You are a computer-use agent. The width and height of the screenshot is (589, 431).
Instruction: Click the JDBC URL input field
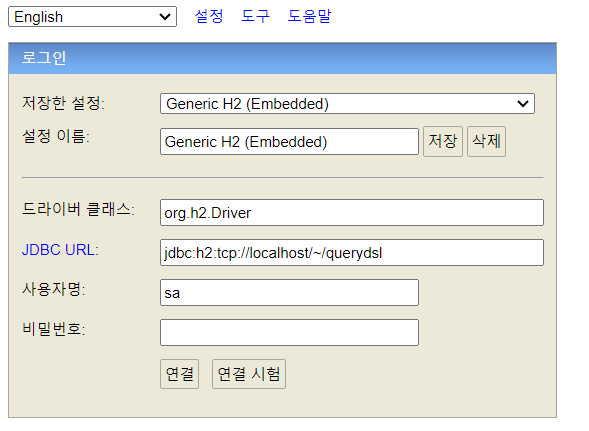click(352, 253)
